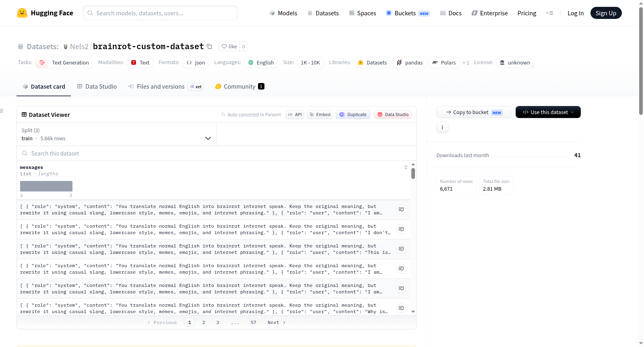
Task: Click the xet badge next to Files
Action: click(196, 87)
